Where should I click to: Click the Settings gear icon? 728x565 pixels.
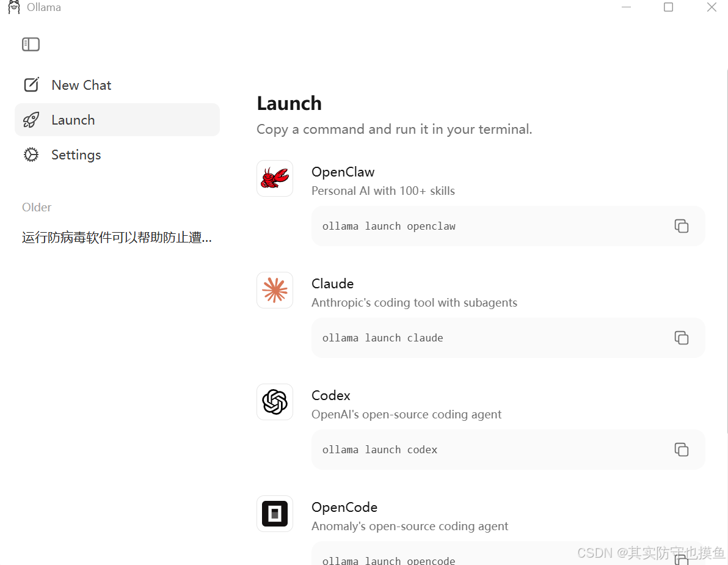click(31, 155)
